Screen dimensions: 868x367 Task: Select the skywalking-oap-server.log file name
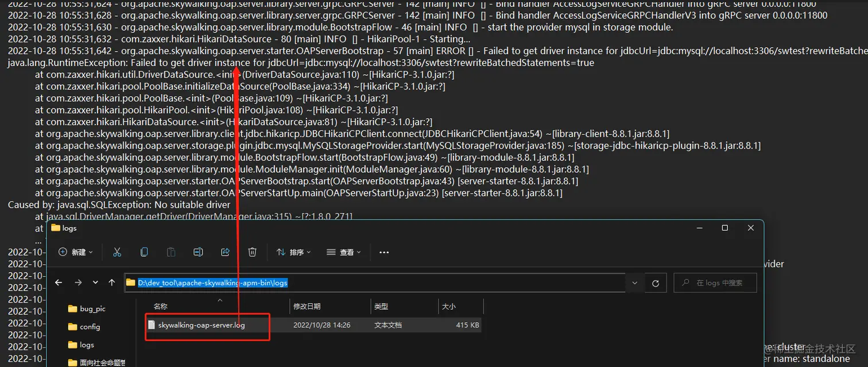pos(201,325)
